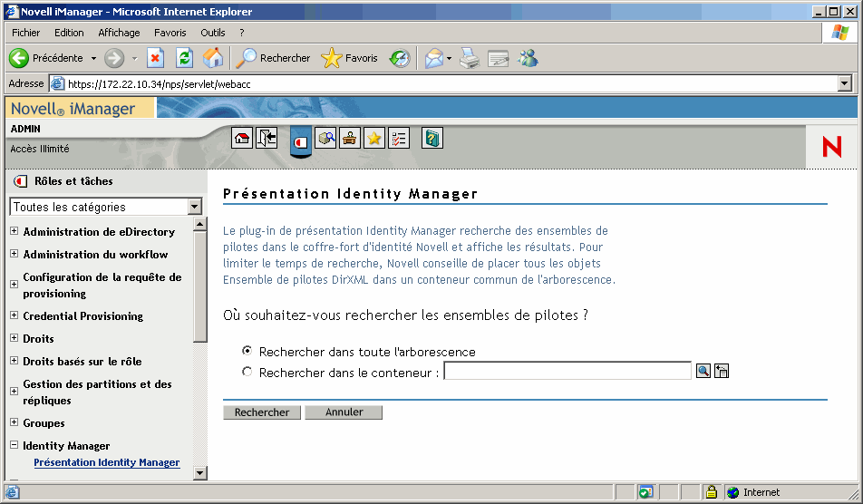This screenshot has height=504, width=863.
Task: Click the Novell N logo
Action: [x=831, y=147]
